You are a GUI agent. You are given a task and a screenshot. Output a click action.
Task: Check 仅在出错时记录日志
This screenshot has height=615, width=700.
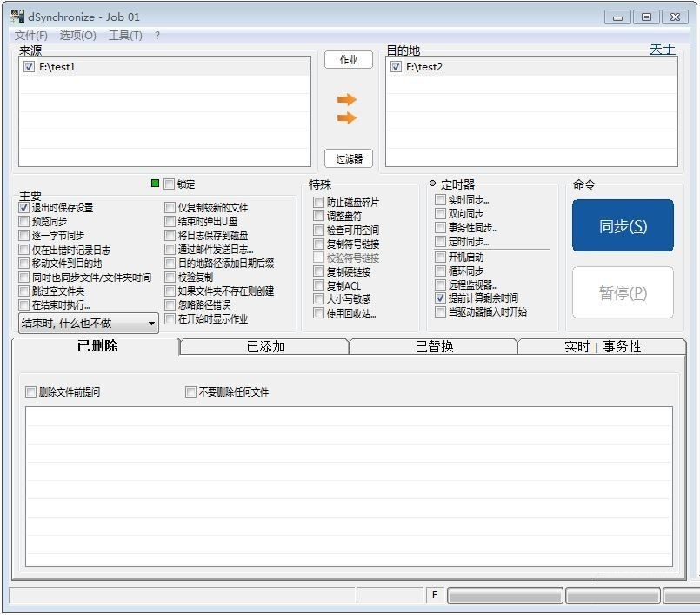(23, 250)
